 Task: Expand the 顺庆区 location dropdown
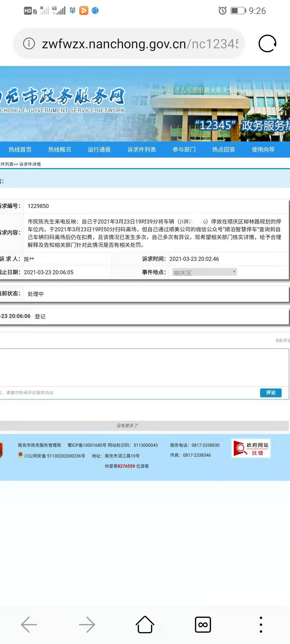(x=204, y=272)
